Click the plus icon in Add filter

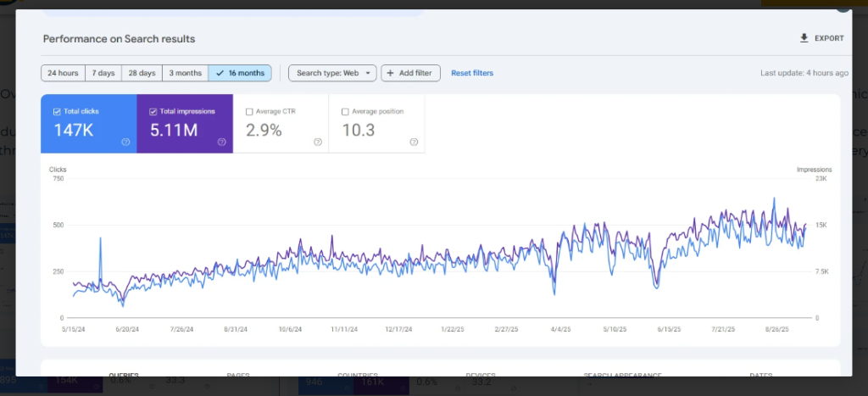pyautogui.click(x=390, y=73)
